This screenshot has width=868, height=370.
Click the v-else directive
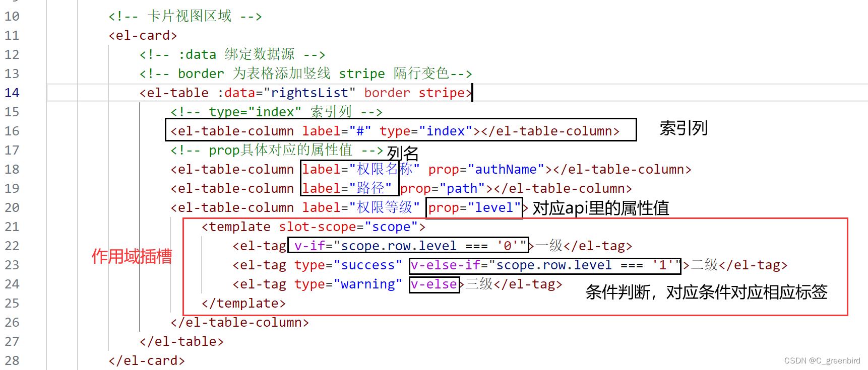pos(434,284)
